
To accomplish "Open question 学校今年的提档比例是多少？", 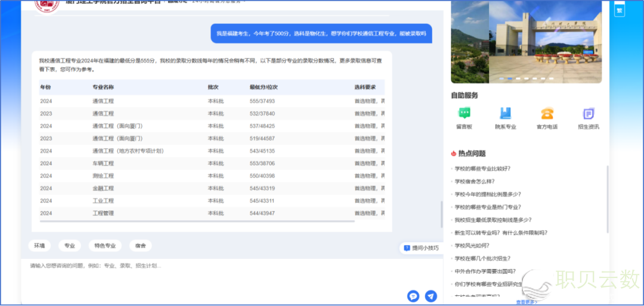I will [x=488, y=194].
